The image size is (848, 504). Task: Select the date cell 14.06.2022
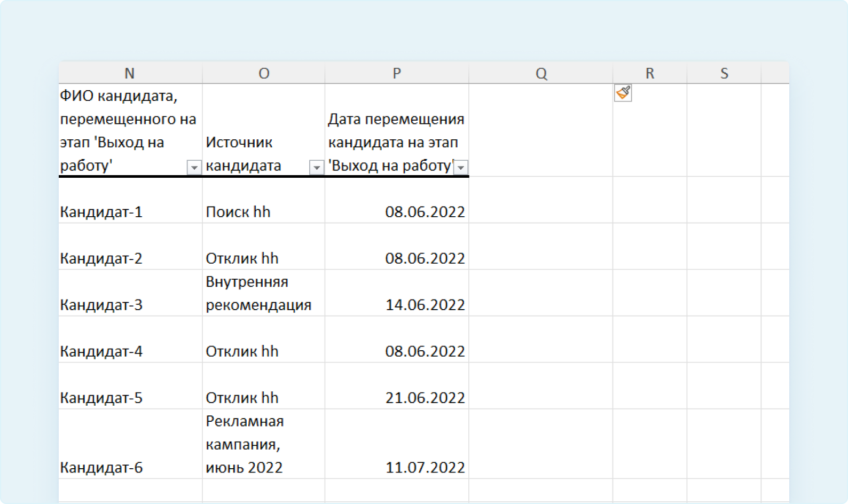coord(397,293)
